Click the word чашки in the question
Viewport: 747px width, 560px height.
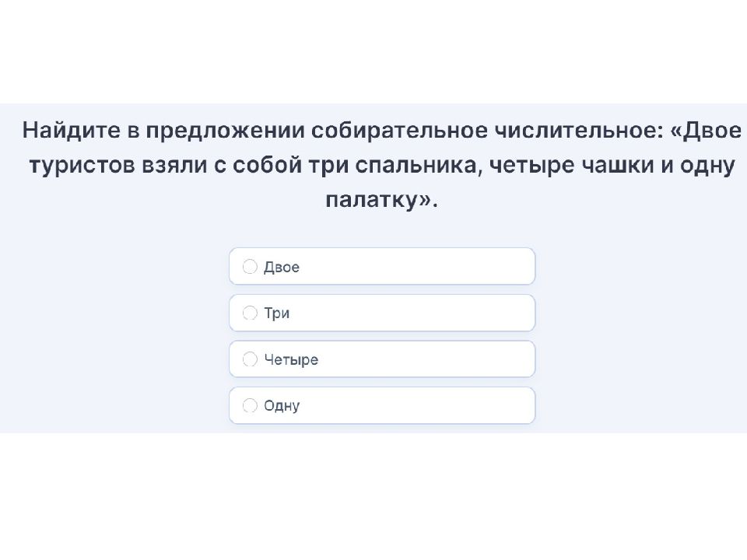(619, 165)
